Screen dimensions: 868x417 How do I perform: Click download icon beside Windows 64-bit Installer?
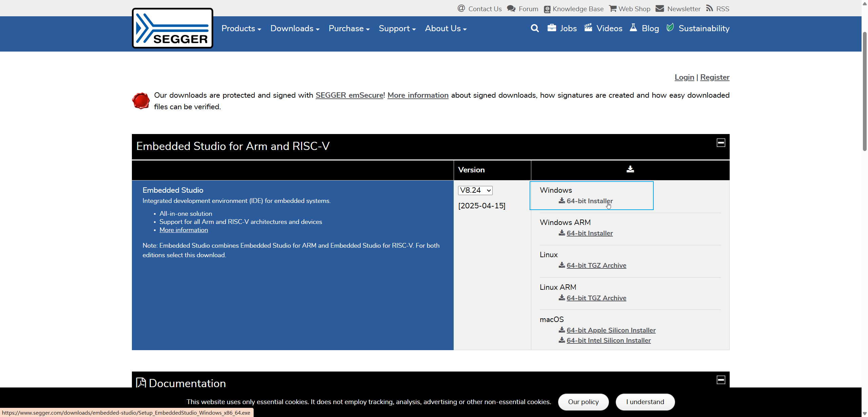[x=562, y=201]
